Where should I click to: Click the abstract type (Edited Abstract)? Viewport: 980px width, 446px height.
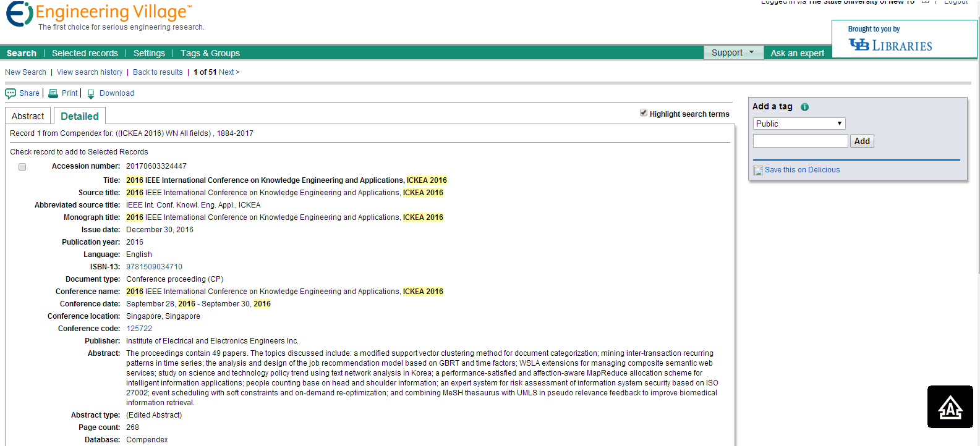[x=154, y=415]
